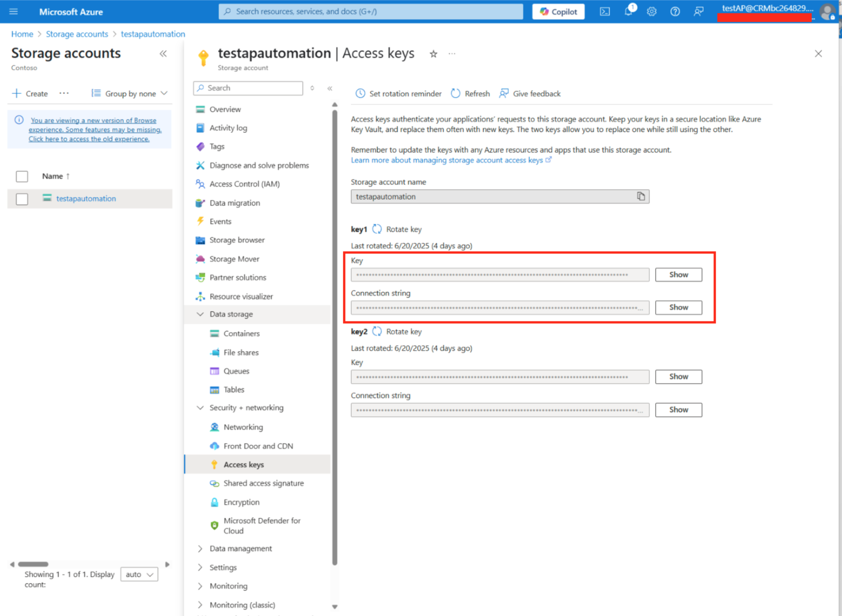Open the Group by none dropdown
842x616 pixels.
(x=130, y=93)
